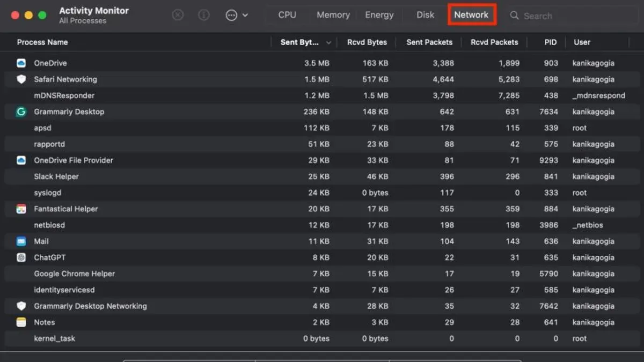The image size is (644, 362).
Task: Click the 3.5 MB sent bytes value
Action: [x=317, y=63]
